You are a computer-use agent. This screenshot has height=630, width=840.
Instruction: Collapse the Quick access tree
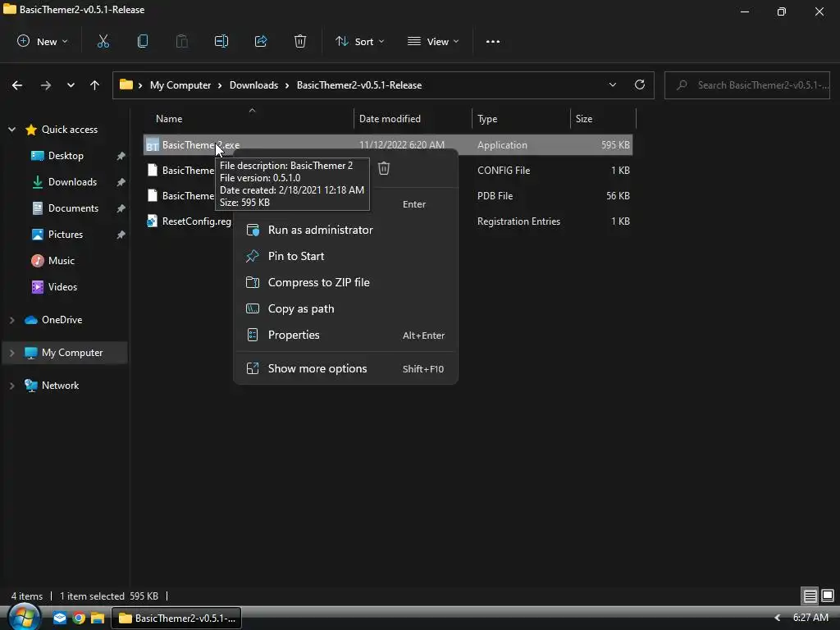click(11, 129)
